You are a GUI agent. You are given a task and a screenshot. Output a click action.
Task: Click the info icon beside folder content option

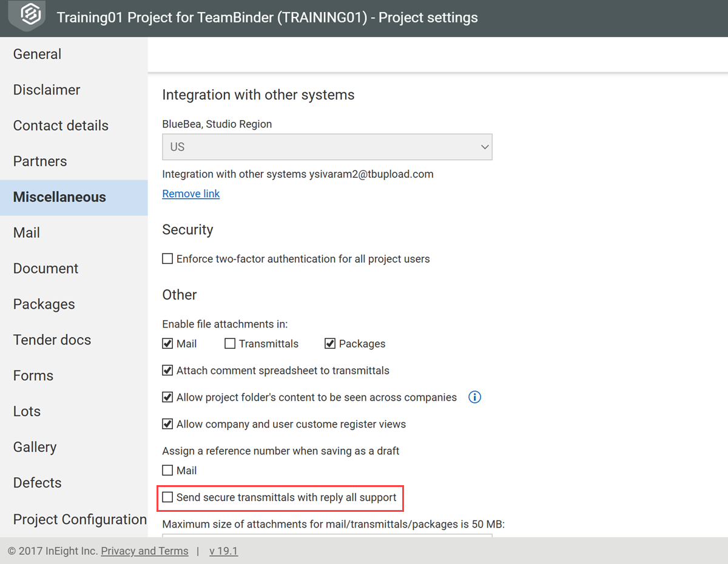475,397
